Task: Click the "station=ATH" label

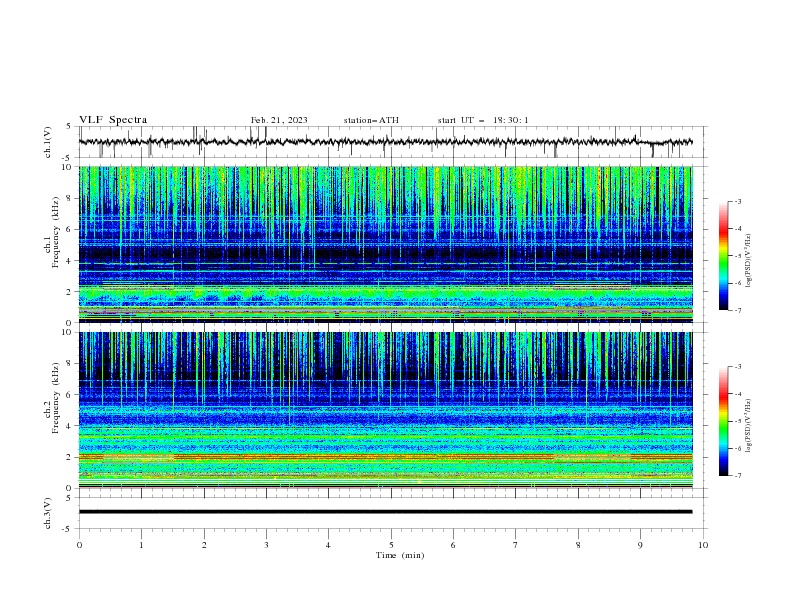Action: pyautogui.click(x=371, y=120)
